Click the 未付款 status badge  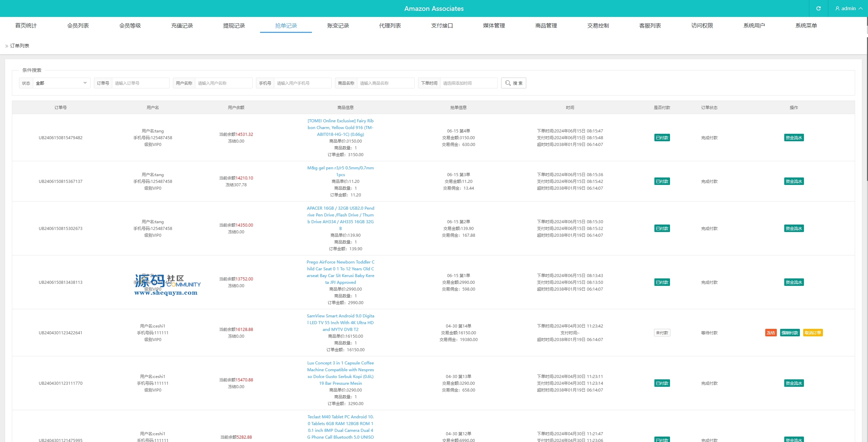(x=662, y=333)
